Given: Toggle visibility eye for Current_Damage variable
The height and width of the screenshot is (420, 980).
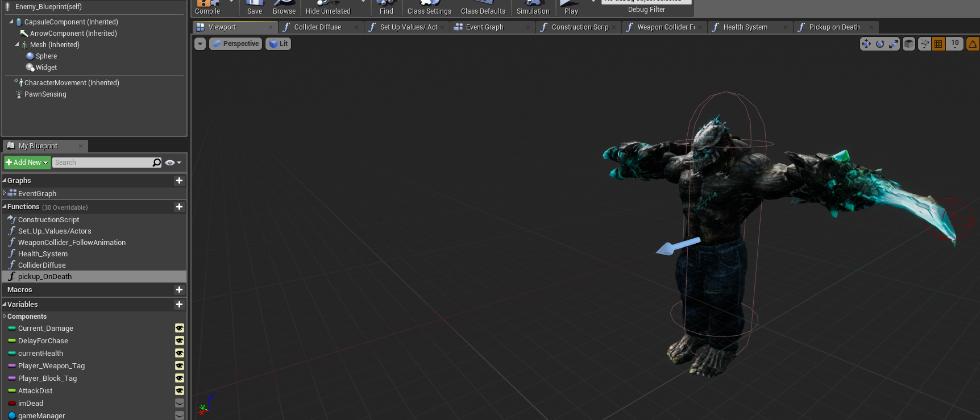Looking at the screenshot, I should point(179,328).
